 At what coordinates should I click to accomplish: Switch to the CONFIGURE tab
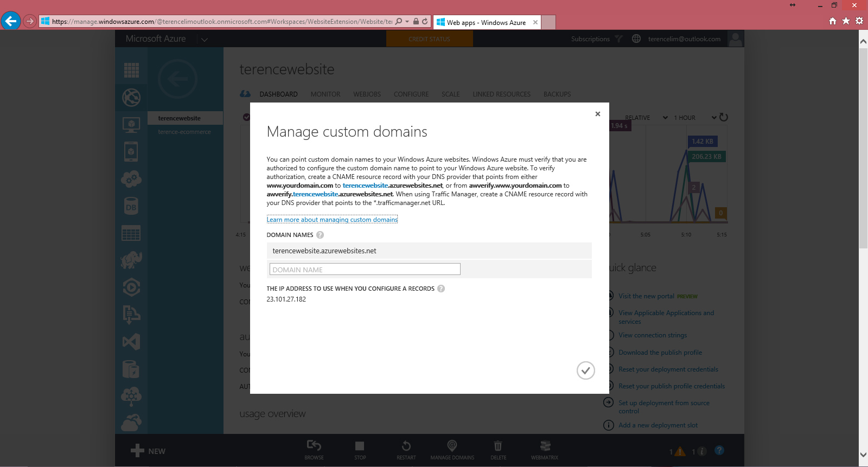point(411,94)
